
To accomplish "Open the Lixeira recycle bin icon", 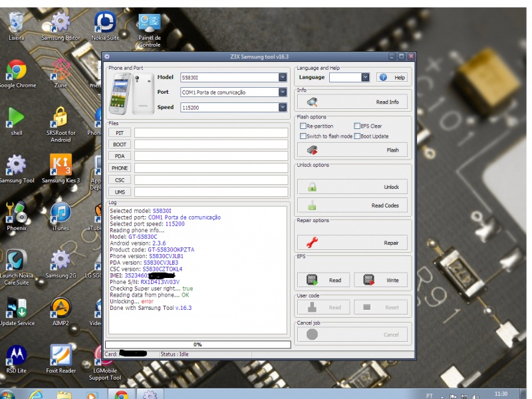I will tap(16, 27).
